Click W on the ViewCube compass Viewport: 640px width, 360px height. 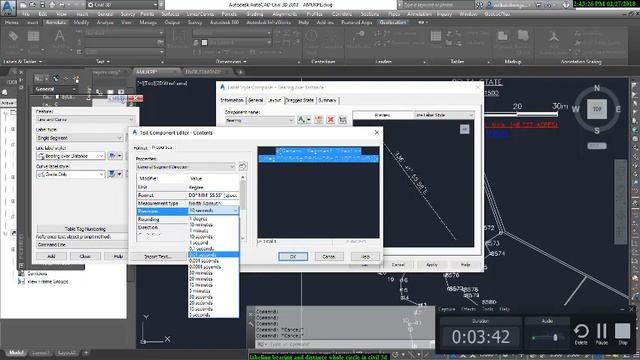click(x=576, y=109)
